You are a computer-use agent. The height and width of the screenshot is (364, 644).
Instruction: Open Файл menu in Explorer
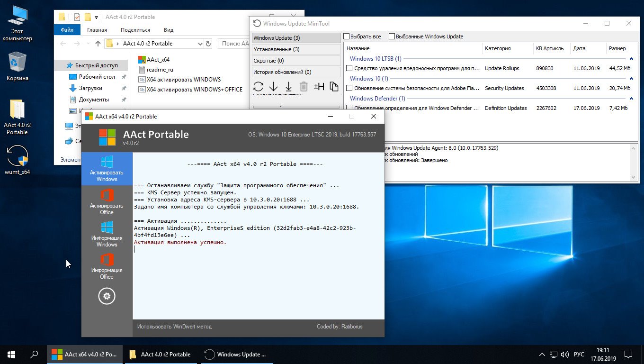coord(67,30)
